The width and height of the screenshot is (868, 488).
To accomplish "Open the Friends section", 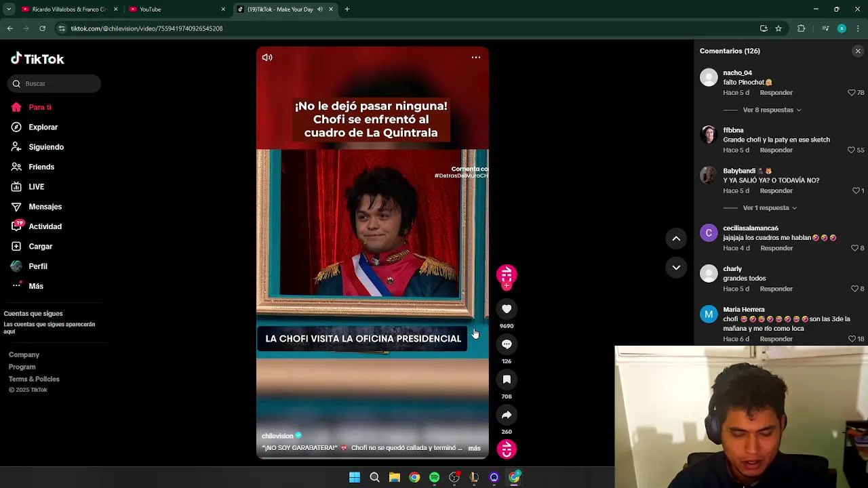I will pos(33,167).
